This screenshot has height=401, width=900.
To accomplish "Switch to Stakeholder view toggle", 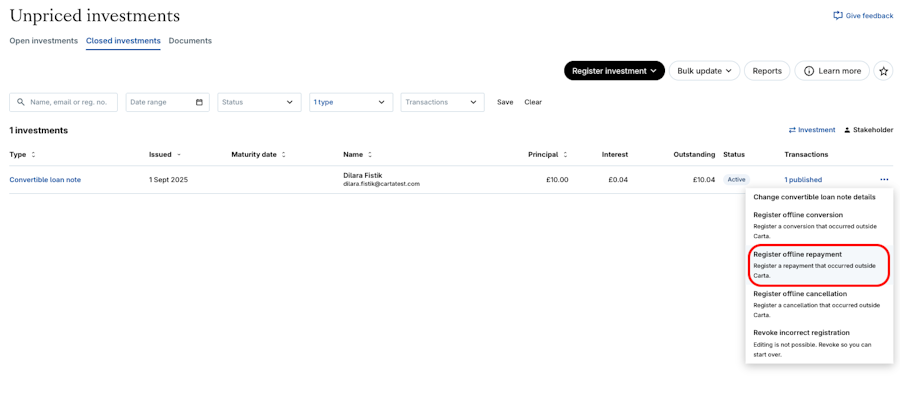I will 868,130.
